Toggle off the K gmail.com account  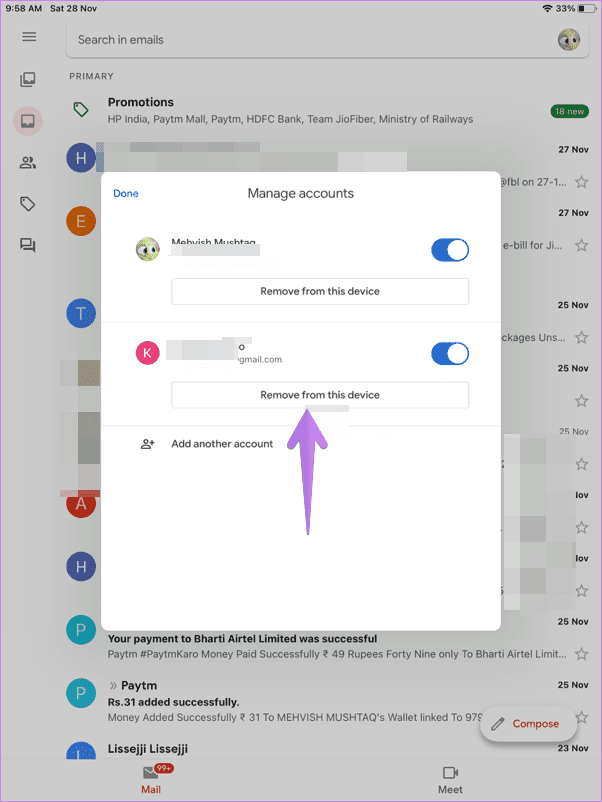pyautogui.click(x=450, y=353)
